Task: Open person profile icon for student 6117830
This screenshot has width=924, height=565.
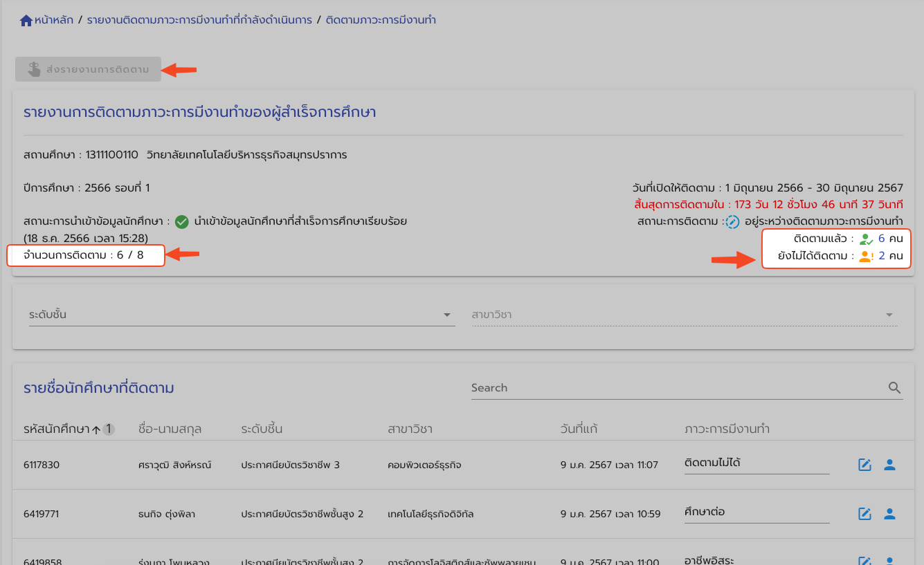Action: pyautogui.click(x=889, y=465)
